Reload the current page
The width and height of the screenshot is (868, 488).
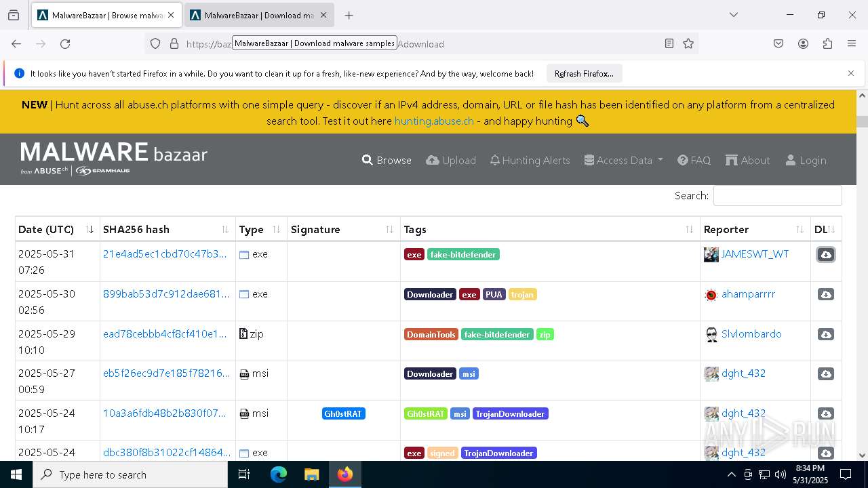65,43
